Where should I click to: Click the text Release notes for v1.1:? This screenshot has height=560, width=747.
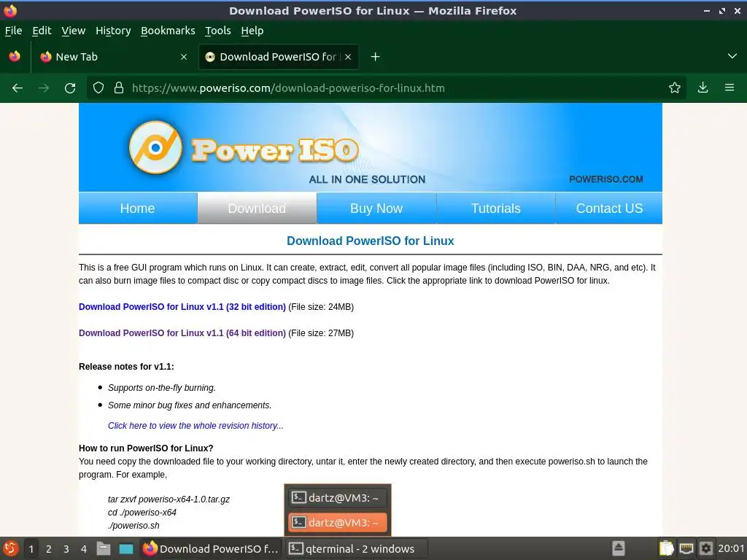[126, 367]
